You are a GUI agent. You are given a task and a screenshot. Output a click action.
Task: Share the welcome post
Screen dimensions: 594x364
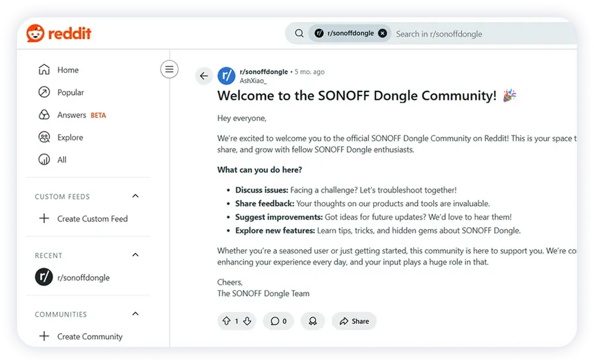[354, 321]
